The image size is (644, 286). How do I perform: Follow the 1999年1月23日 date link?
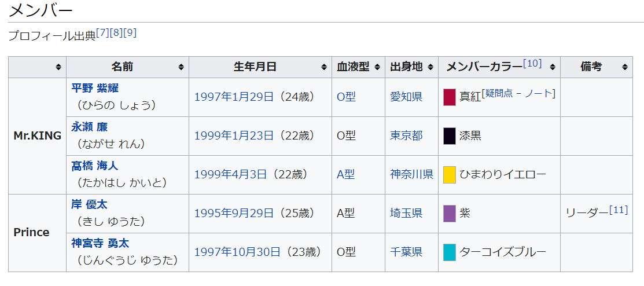234,135
